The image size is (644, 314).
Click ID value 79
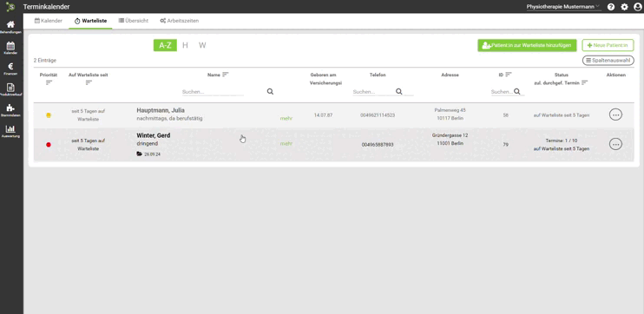point(506,145)
